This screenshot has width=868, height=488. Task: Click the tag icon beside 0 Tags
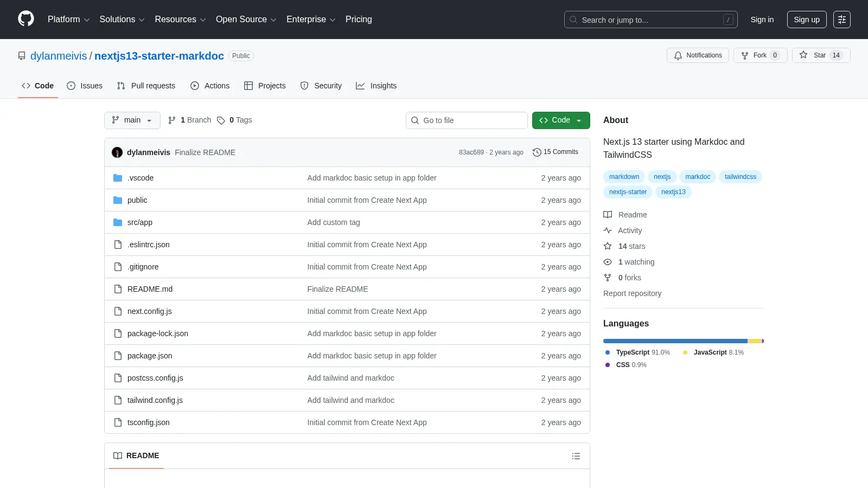tap(221, 120)
